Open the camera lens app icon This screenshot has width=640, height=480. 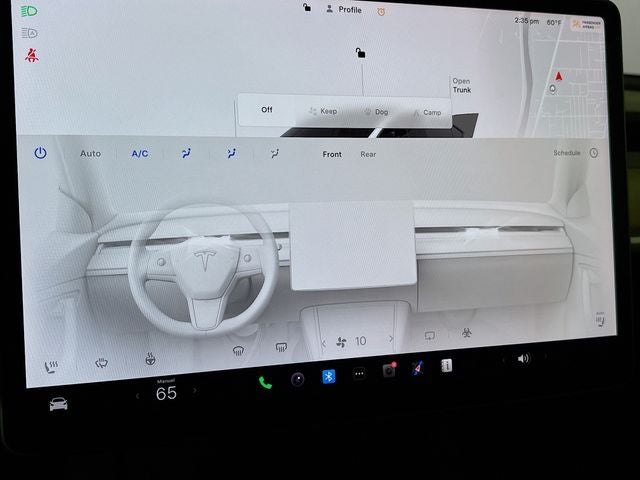point(298,380)
